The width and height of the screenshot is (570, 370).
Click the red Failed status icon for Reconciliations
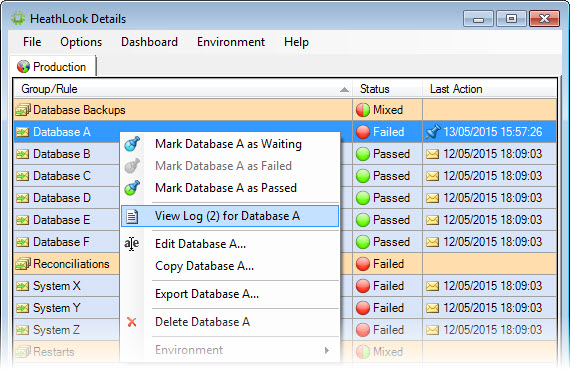[363, 264]
